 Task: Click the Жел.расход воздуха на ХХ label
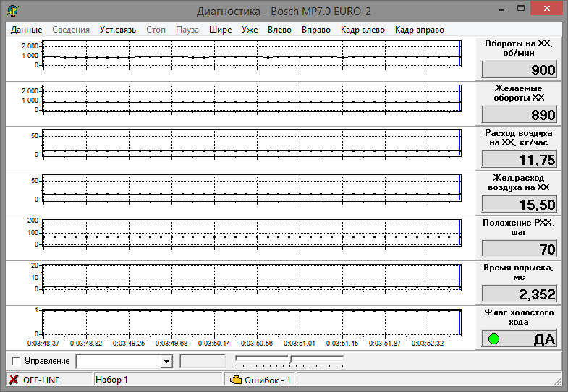519,182
